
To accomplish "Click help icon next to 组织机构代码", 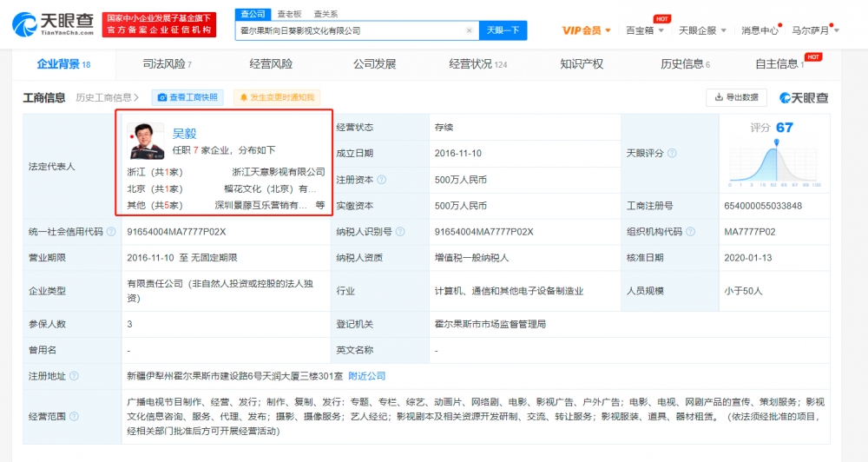I will (x=690, y=232).
